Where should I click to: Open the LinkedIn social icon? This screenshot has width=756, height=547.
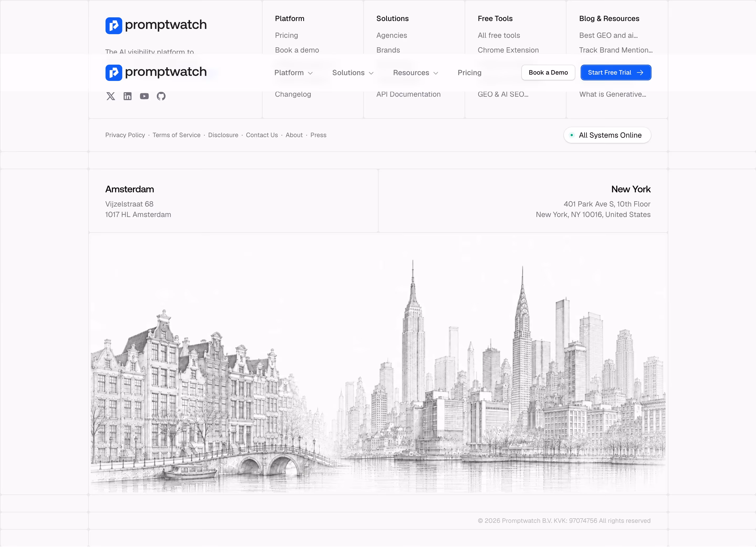[127, 96]
